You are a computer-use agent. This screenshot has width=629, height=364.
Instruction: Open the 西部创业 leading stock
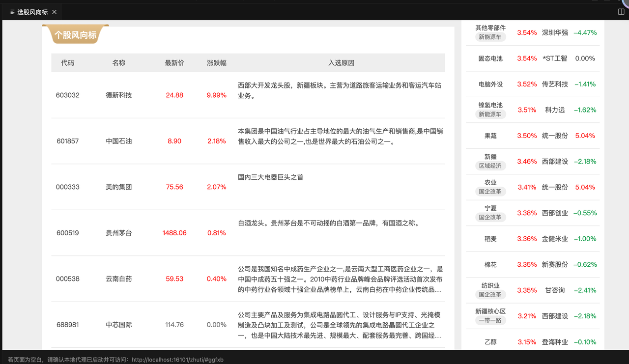(555, 213)
